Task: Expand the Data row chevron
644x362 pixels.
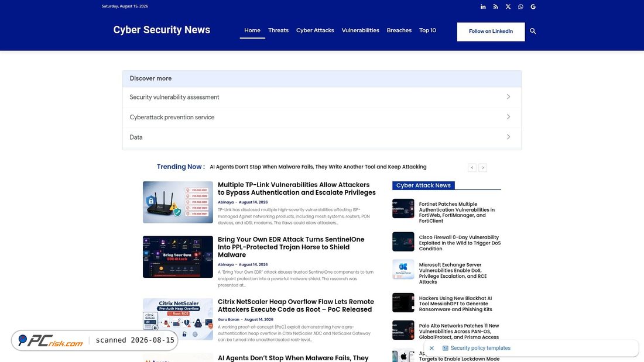Action: [508, 137]
